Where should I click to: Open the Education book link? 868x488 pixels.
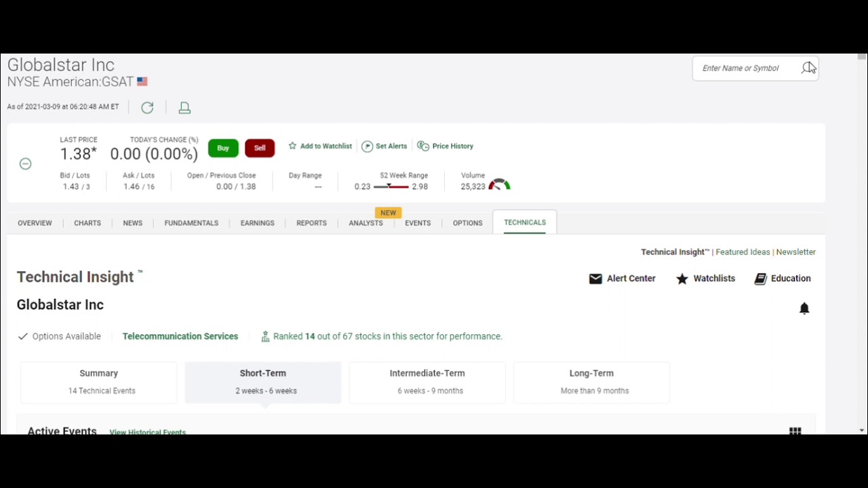(783, 279)
